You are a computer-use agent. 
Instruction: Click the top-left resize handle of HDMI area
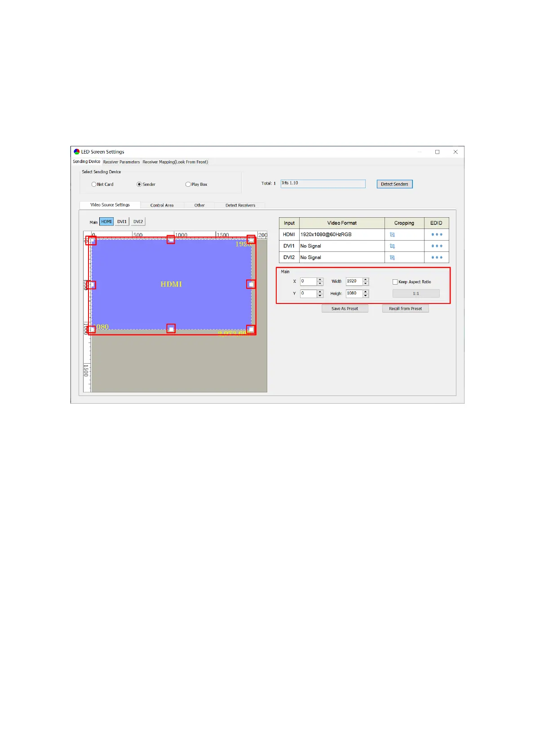tap(91, 240)
